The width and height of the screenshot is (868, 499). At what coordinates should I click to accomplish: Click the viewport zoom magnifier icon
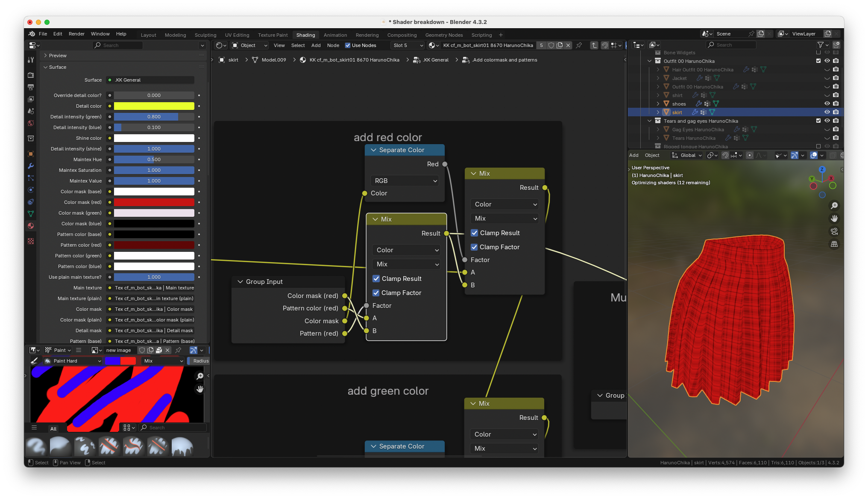pyautogui.click(x=834, y=206)
